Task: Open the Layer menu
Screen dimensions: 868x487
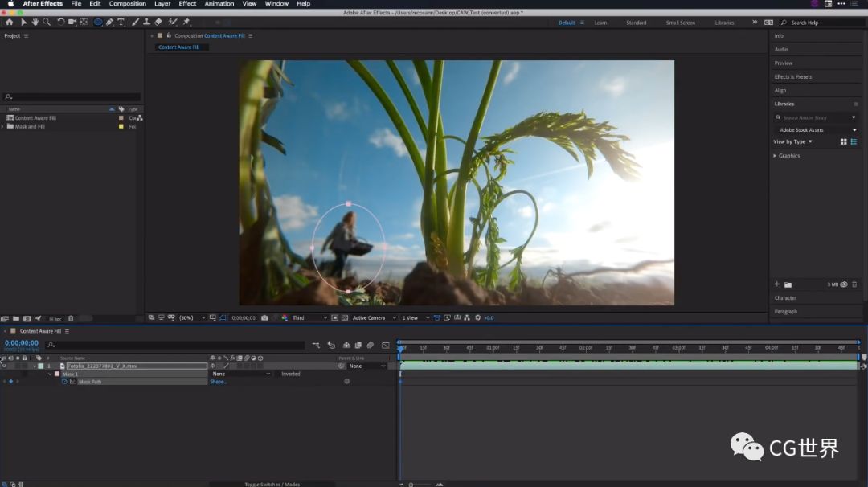Action: point(162,4)
